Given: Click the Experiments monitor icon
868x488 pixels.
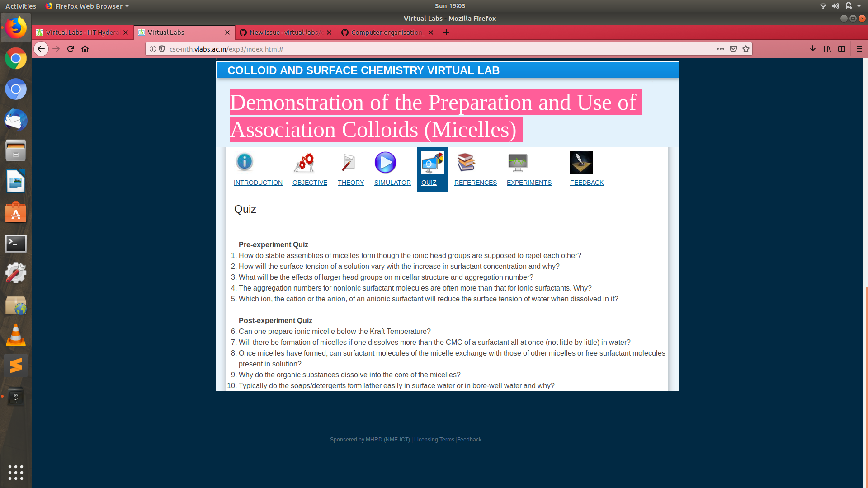Looking at the screenshot, I should pos(517,162).
